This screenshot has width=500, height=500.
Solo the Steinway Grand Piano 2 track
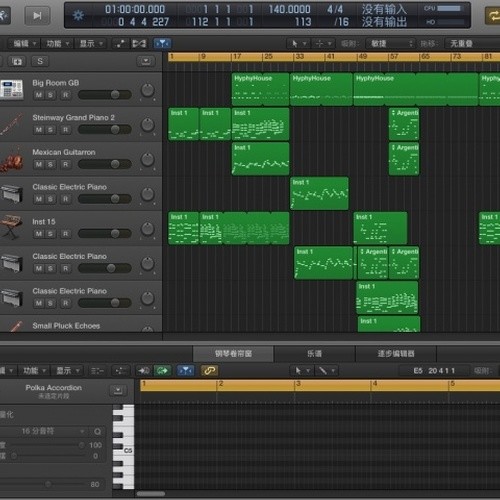pos(50,130)
